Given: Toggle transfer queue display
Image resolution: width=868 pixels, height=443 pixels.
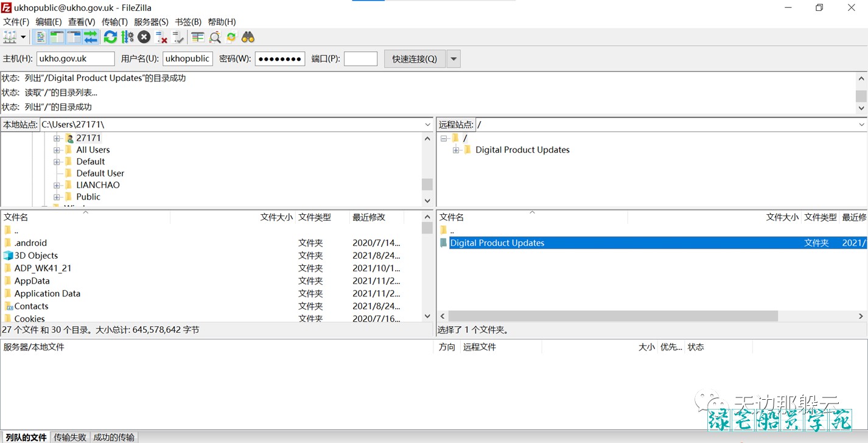Looking at the screenshot, I should point(91,37).
